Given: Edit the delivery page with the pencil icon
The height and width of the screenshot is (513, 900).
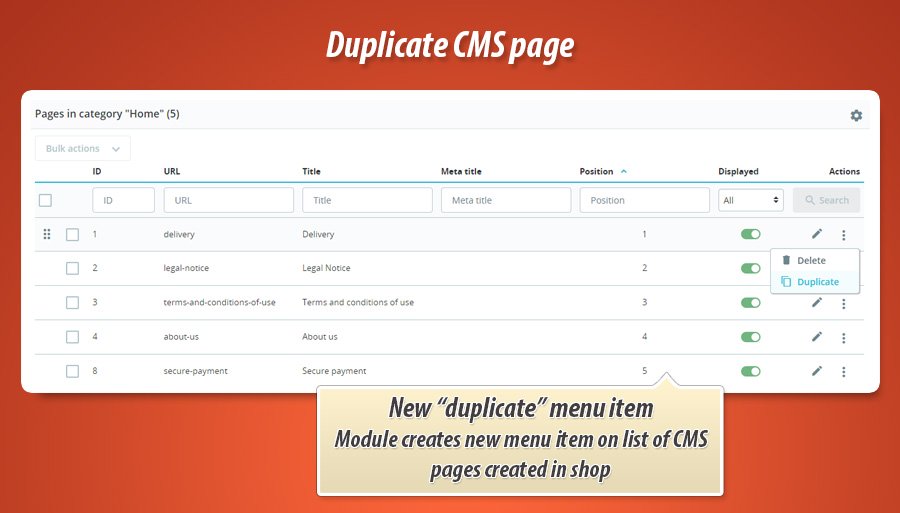Looking at the screenshot, I should [x=817, y=234].
